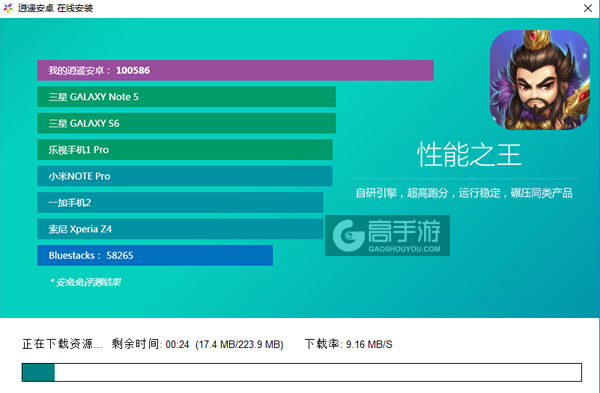Select the 乐视手机1 Pro bar
This screenshot has height=393, width=600.
click(x=185, y=150)
